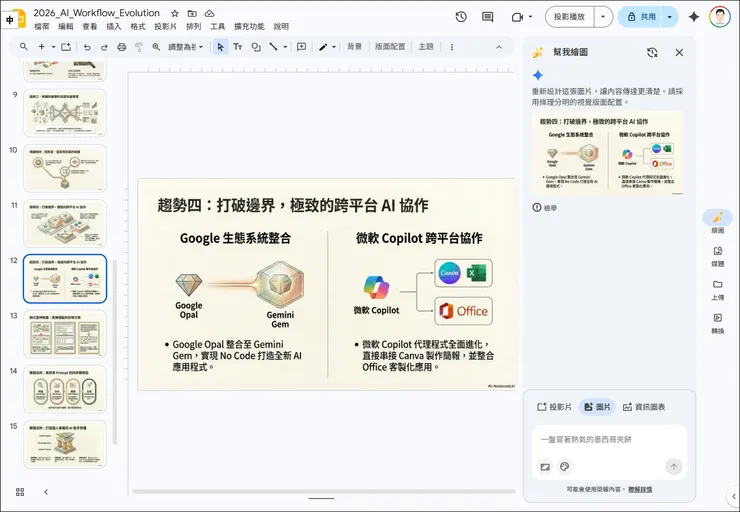
Task: Expand the line type dropdown arrow
Action: pyautogui.click(x=285, y=47)
